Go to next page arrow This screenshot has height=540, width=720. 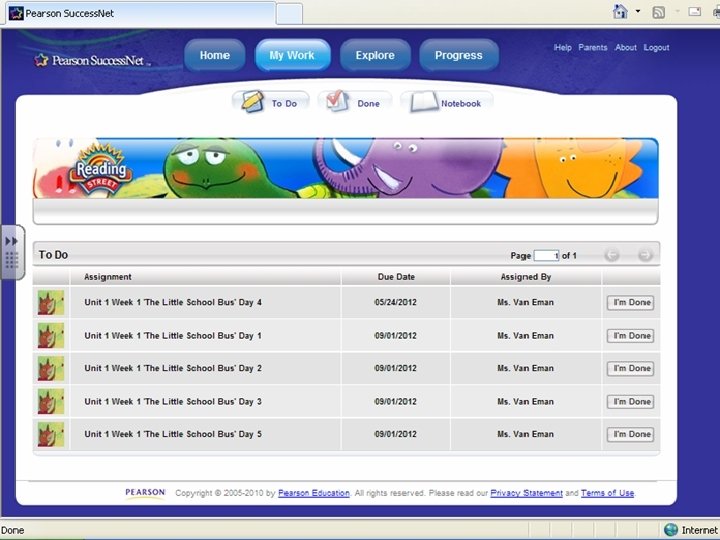[x=645, y=255]
